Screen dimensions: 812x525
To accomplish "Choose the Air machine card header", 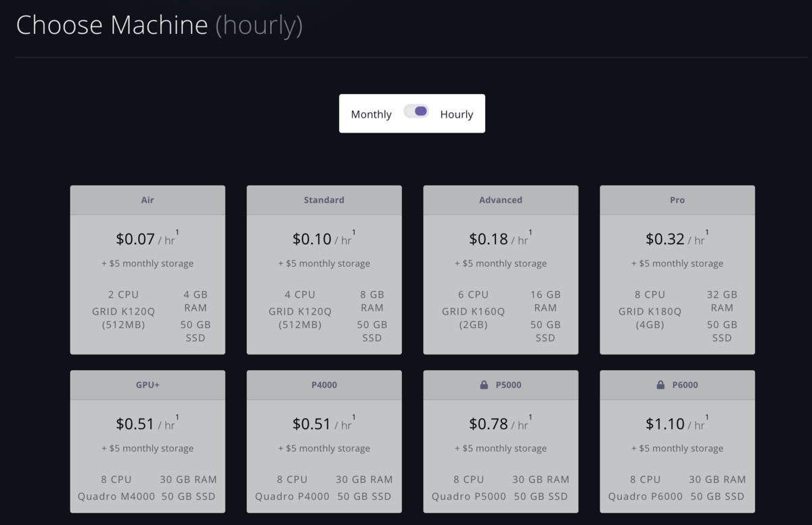I will point(148,200).
